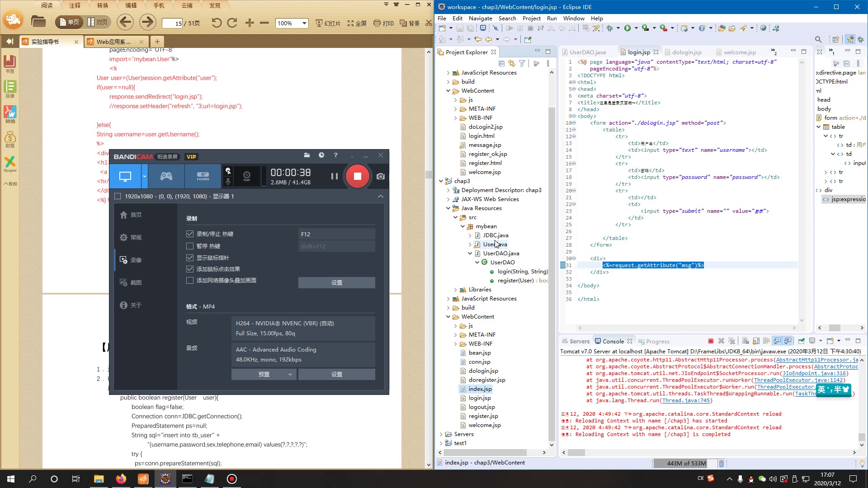Viewport: 868px width, 488px height.
Task: Collapse the mybean package folder
Action: coord(463,226)
